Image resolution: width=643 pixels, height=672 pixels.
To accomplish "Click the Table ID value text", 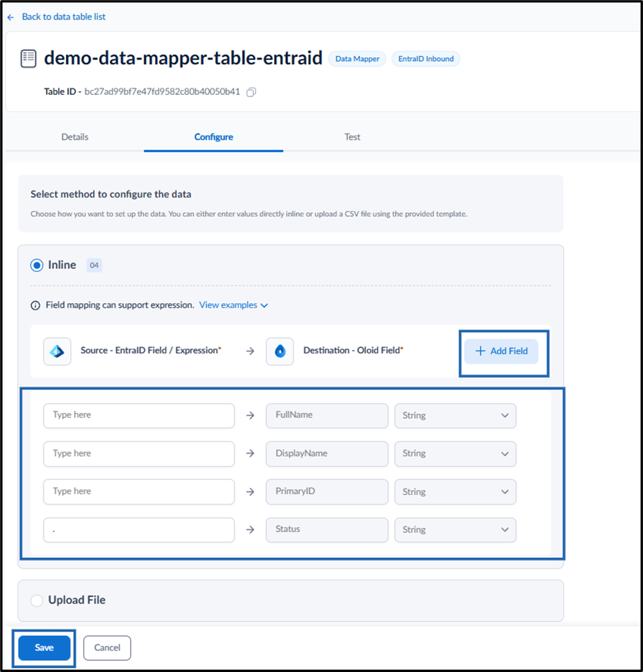I will [162, 92].
